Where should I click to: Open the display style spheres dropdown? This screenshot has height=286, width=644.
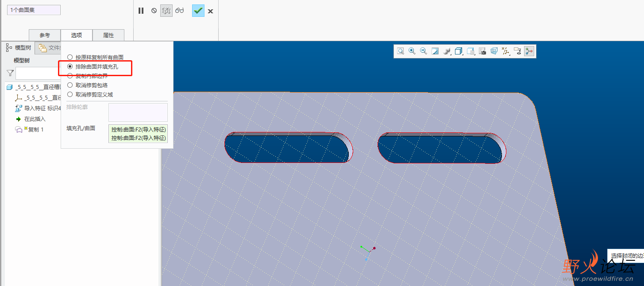pyautogui.click(x=447, y=51)
